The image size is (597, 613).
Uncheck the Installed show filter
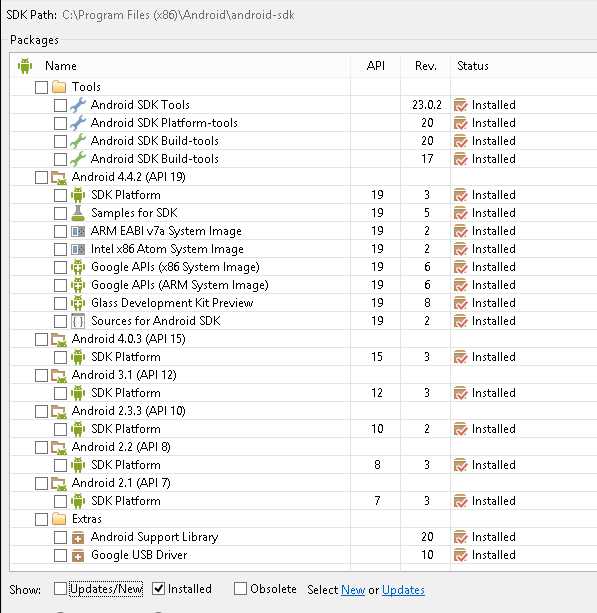pyautogui.click(x=158, y=588)
